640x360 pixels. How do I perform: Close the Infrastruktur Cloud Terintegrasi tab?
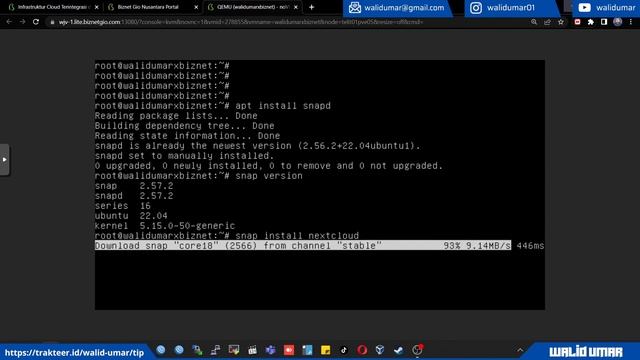pos(96,7)
